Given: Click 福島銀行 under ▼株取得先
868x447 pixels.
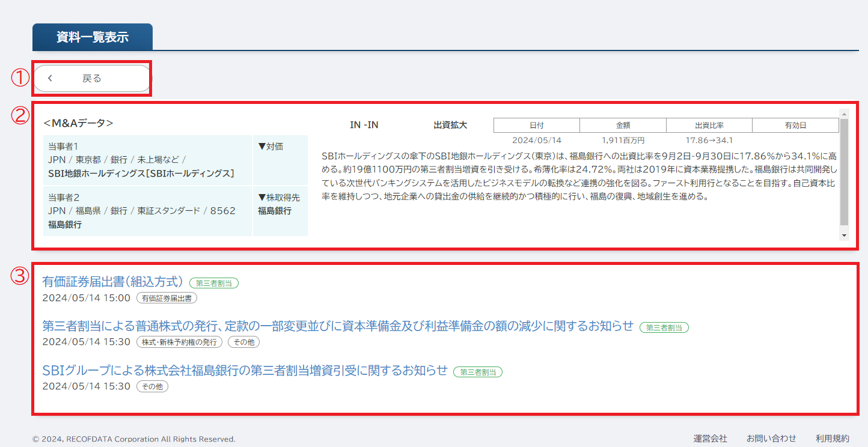Looking at the screenshot, I should pyautogui.click(x=275, y=211).
